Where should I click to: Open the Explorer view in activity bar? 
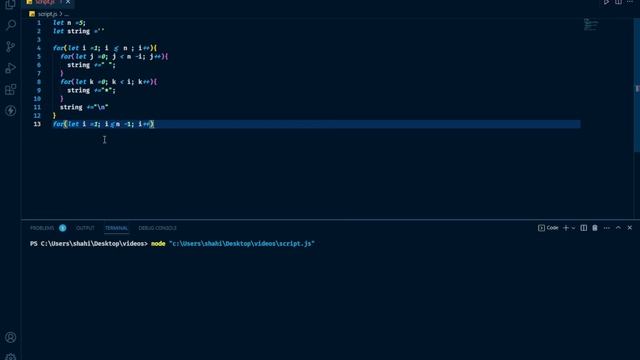[10, 4]
